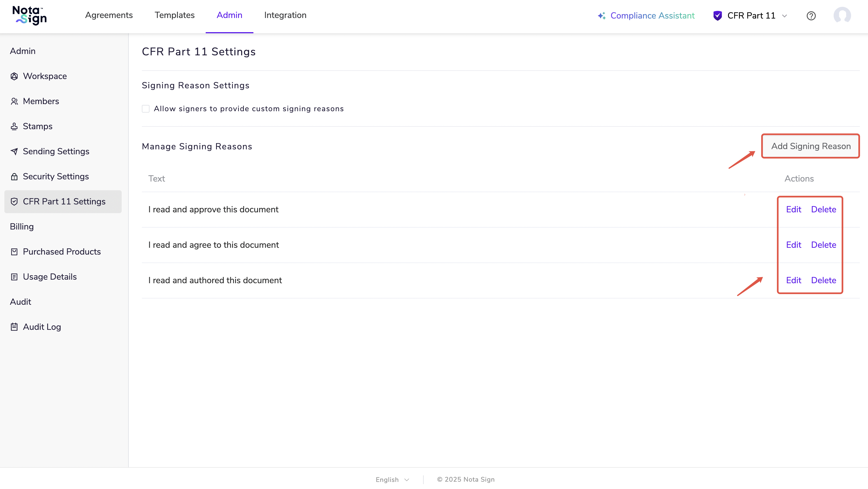Open the English language selector
The image size is (868, 489).
tap(392, 479)
